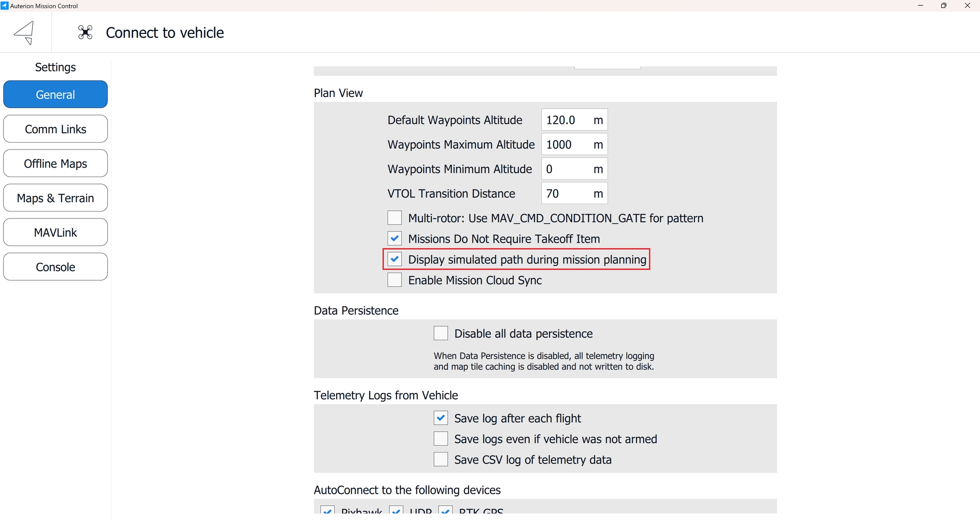Enable Mission Cloud Sync checkbox

pos(395,280)
